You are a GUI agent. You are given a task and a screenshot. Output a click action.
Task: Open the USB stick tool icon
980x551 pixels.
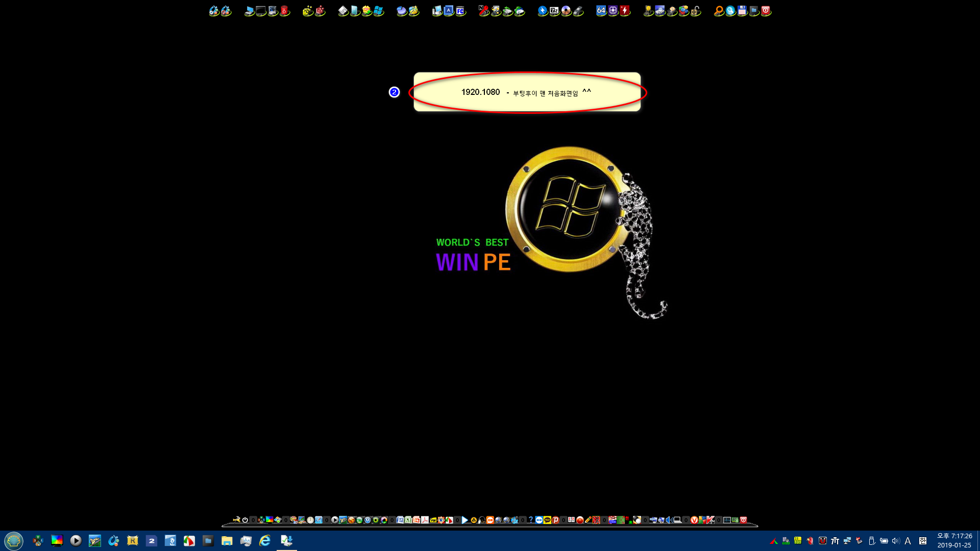[578, 11]
